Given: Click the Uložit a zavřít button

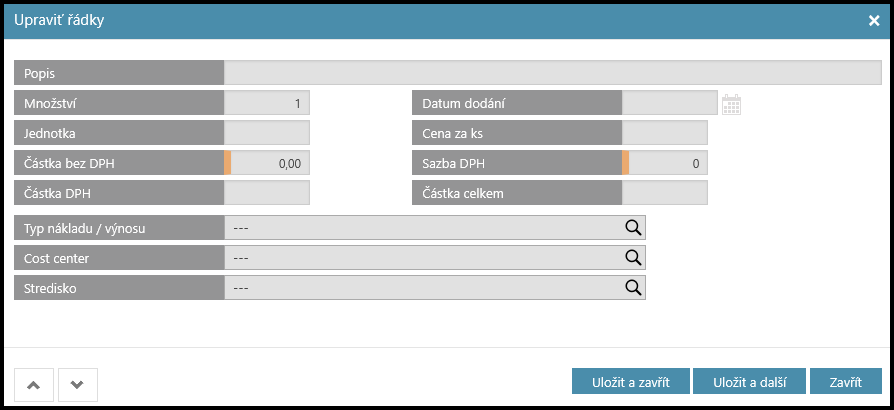Looking at the screenshot, I should pyautogui.click(x=629, y=382).
